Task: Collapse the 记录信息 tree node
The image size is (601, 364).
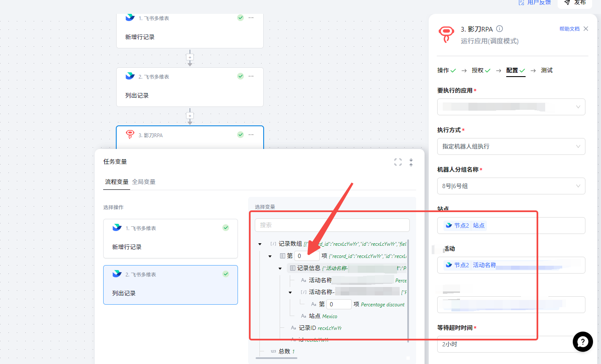Action: click(x=280, y=268)
